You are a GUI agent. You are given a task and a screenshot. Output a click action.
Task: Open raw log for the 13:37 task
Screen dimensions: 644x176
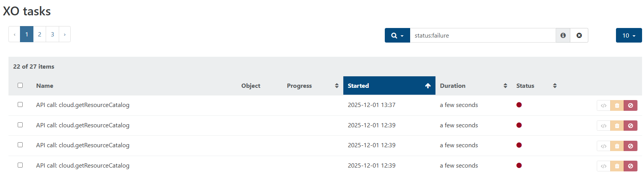click(x=603, y=105)
